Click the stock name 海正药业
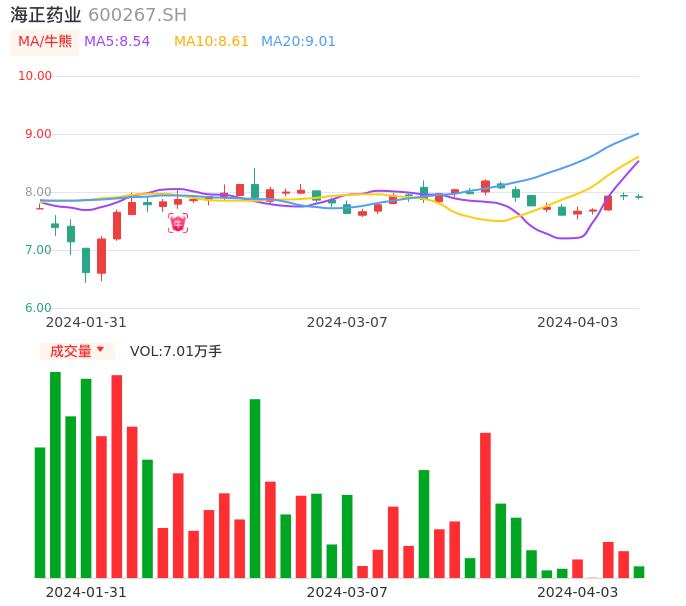Image resolution: width=686 pixels, height=606 pixels. (46, 15)
